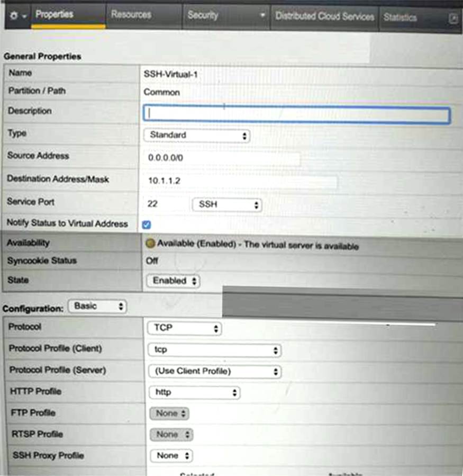Open Protocol Profile (Client) tcp dropdown

click(x=214, y=350)
